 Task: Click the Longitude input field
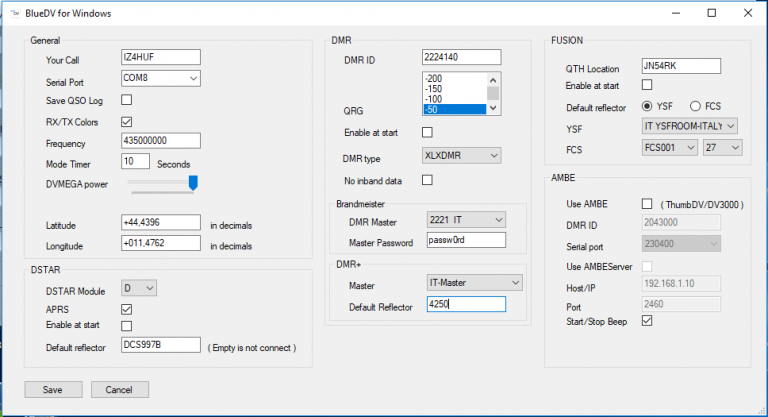[x=161, y=243]
